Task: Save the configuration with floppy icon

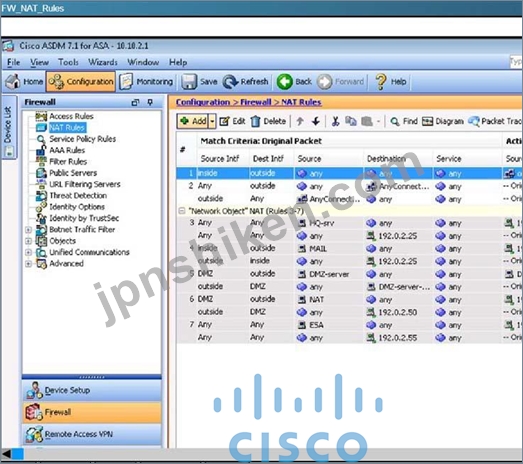Action: click(199, 81)
